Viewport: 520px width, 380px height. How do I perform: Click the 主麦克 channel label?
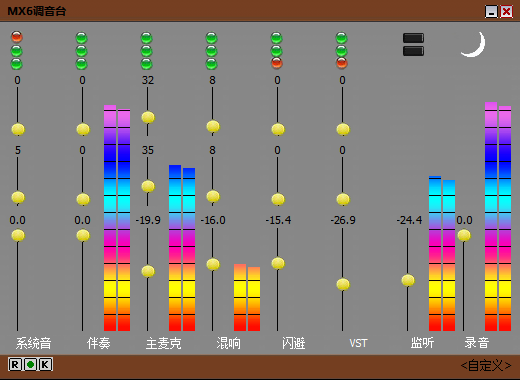(x=163, y=343)
